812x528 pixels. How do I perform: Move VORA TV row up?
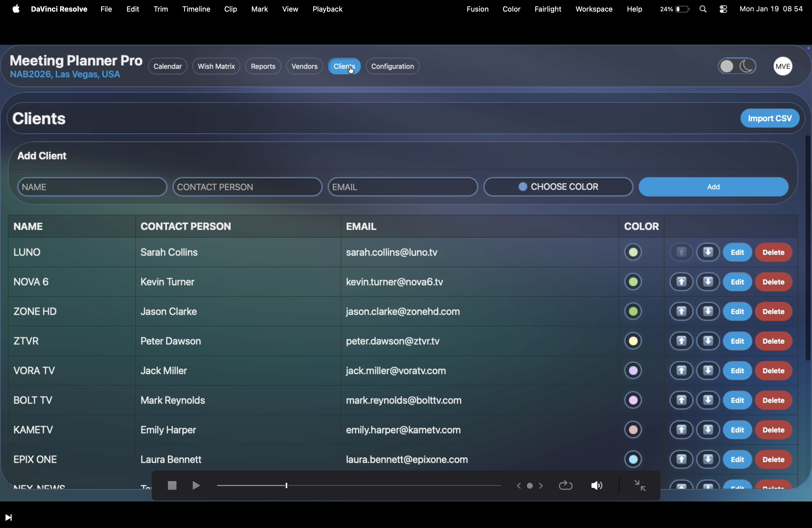681,371
